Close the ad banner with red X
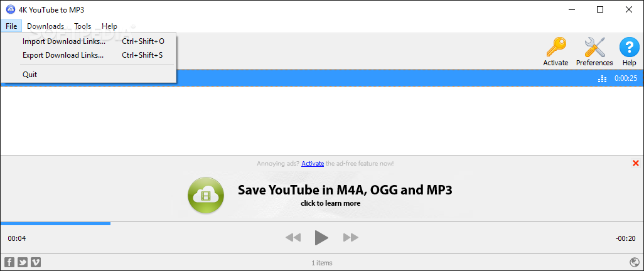Screen dimensions: 644x271 coord(636,163)
